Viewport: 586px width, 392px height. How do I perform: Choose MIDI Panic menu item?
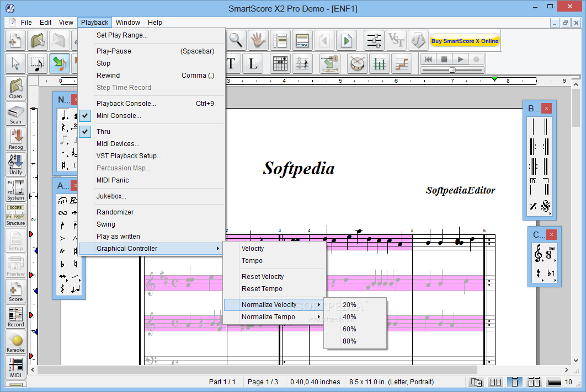pos(152,180)
